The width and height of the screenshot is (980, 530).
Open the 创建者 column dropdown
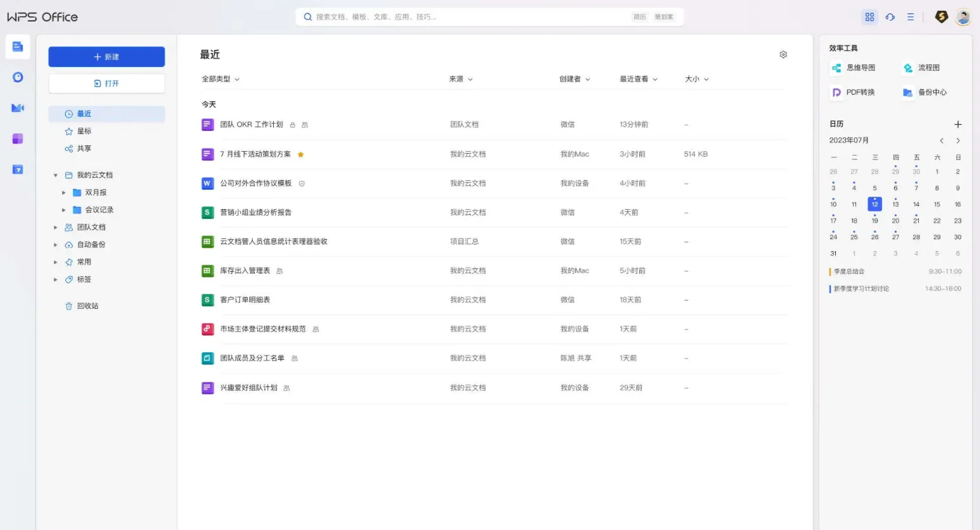point(575,79)
